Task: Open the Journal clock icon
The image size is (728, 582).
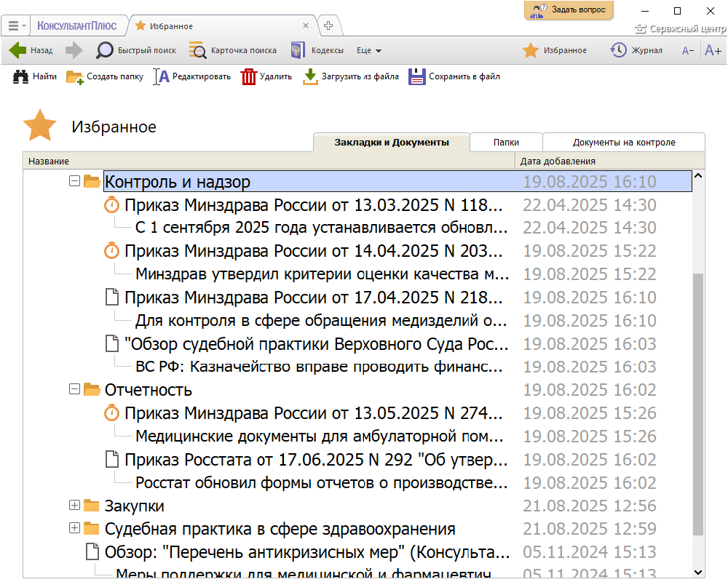Action: [618, 51]
